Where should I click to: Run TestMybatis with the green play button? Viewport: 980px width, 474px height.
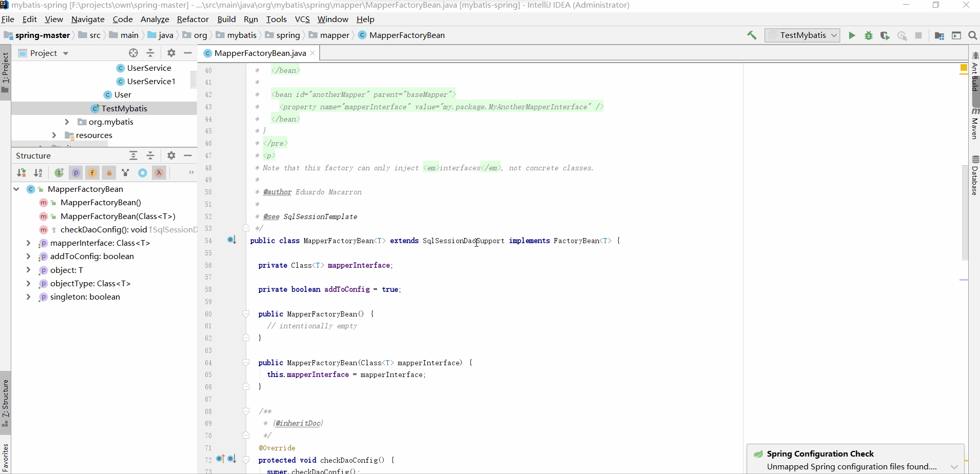tap(852, 35)
